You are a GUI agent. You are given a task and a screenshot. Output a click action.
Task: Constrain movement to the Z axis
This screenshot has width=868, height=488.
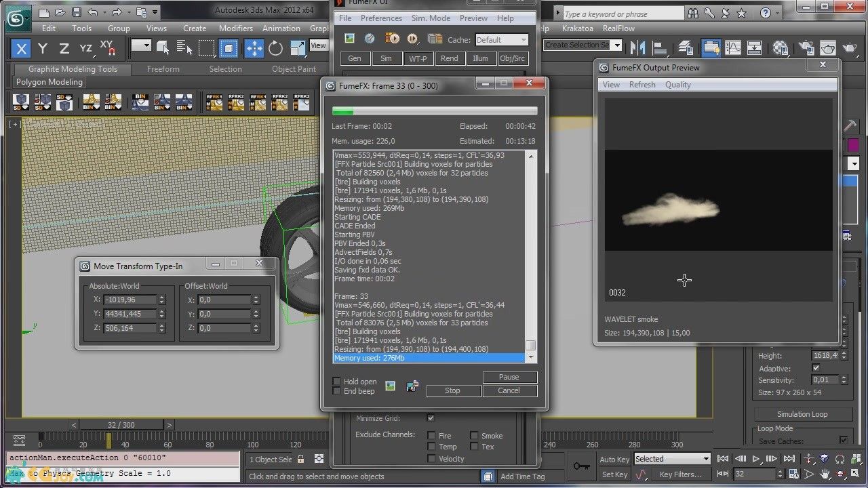(x=64, y=48)
